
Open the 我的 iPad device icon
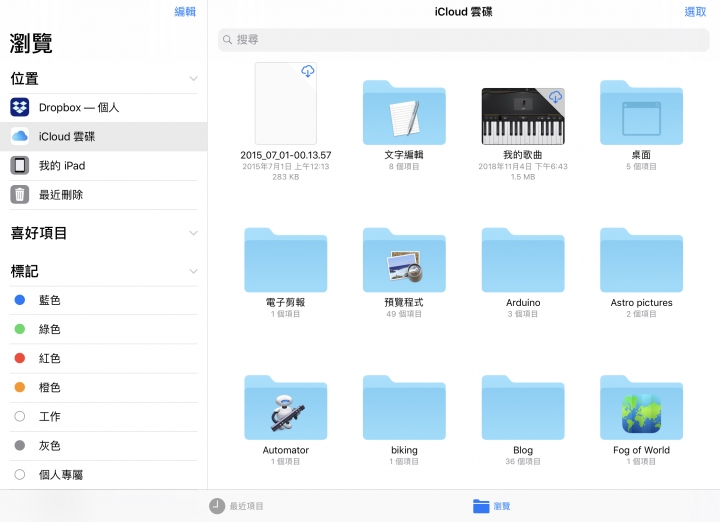pyautogui.click(x=20, y=165)
